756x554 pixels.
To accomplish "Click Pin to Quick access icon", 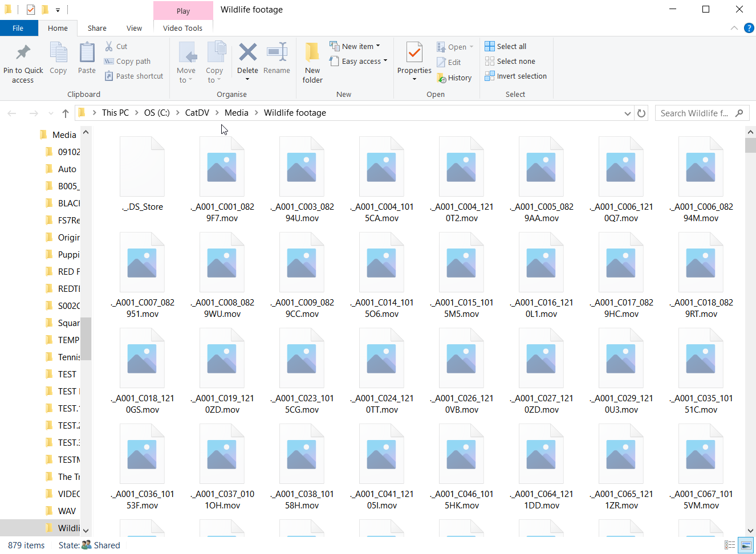I will pos(23,53).
